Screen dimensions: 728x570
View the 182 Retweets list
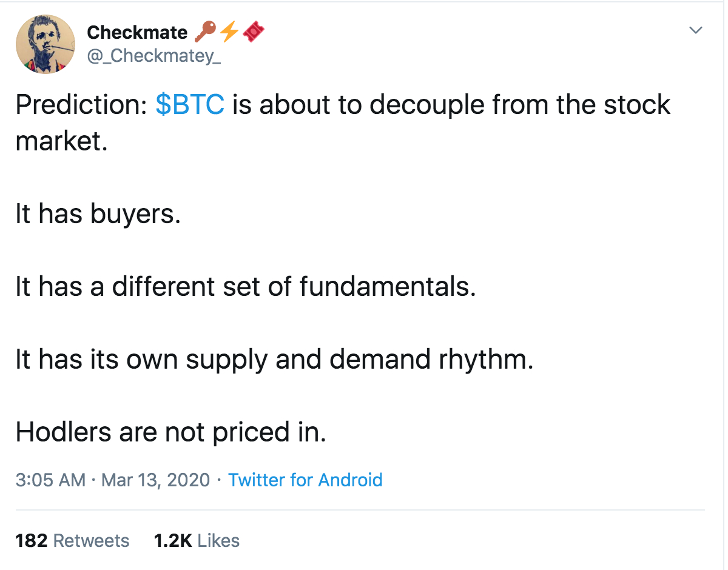[72, 540]
